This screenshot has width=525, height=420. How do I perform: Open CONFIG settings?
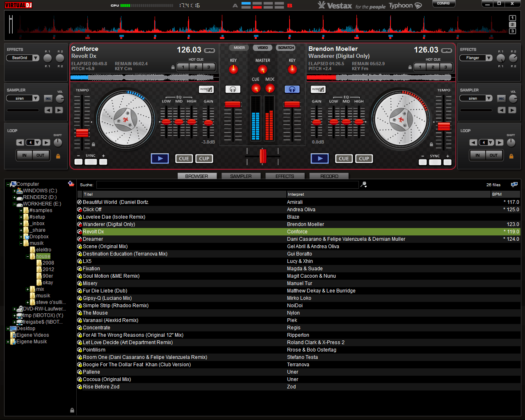point(443,4)
